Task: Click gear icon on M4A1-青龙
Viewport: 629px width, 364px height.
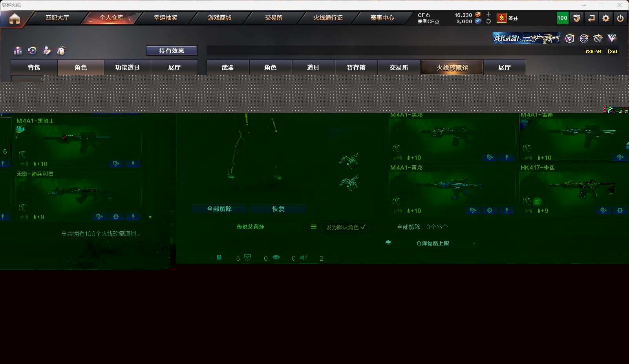Action: point(490,210)
